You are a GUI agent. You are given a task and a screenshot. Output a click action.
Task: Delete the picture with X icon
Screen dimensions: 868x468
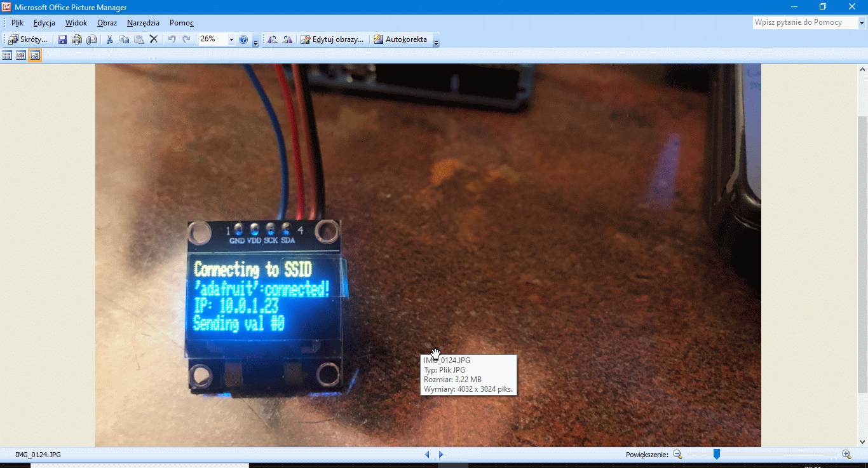(x=153, y=39)
